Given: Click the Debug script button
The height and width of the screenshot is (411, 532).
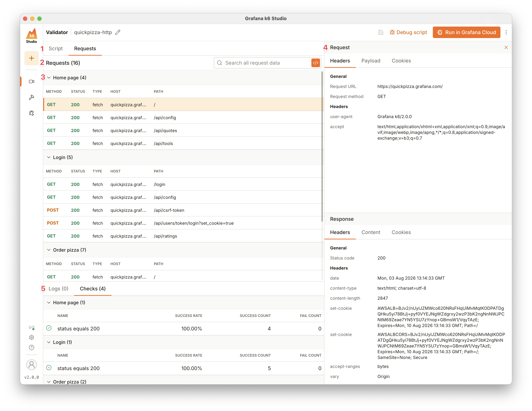Looking at the screenshot, I should [408, 32].
